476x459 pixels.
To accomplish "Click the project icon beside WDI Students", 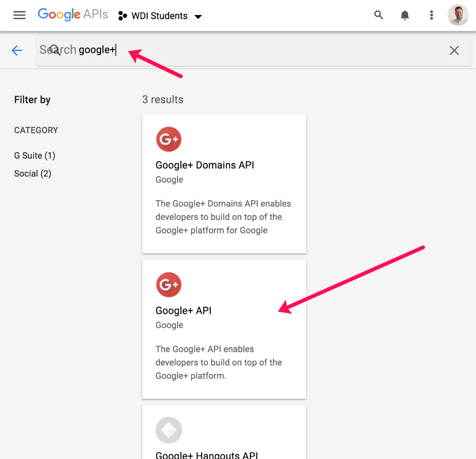I will [123, 16].
